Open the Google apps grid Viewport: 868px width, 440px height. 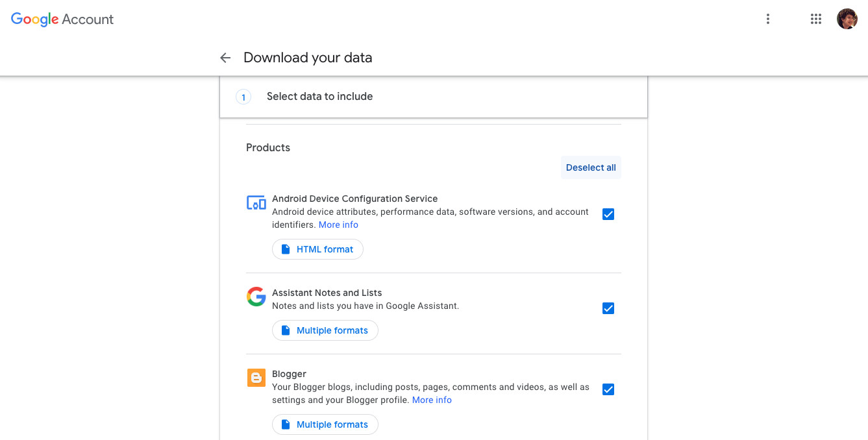(816, 19)
